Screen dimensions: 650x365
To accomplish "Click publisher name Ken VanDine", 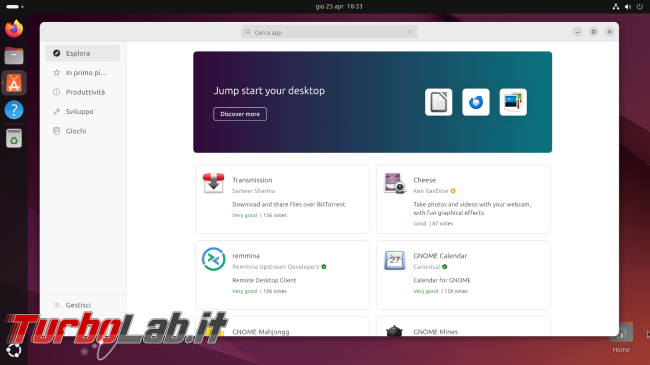I will coord(431,191).
